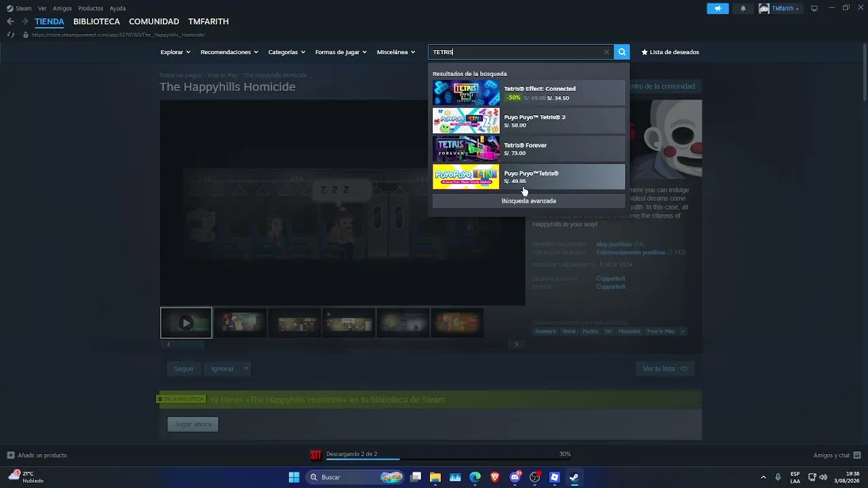Open Discord from the taskbar
The image size is (868, 488).
[515, 477]
